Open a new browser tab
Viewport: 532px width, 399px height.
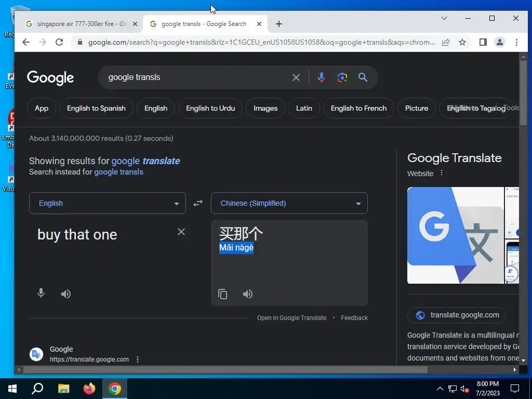(x=279, y=24)
